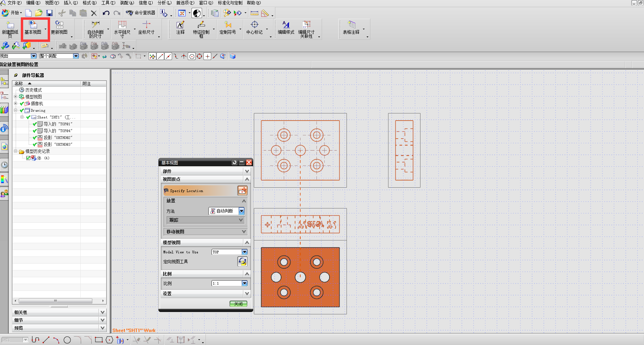Collapse the 模型历史记录 tree node
This screenshot has width=644, height=345.
click(x=15, y=151)
